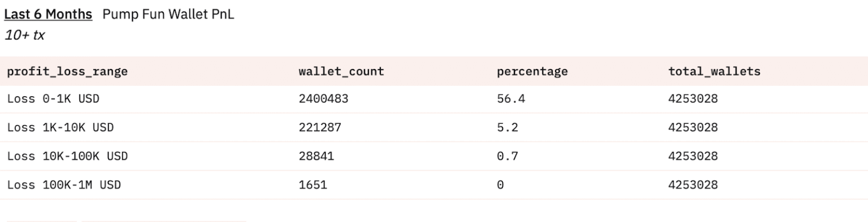Click total_wallets value in Loss 0-1K row
Viewport: 868px width, 222px height.
[x=693, y=99]
